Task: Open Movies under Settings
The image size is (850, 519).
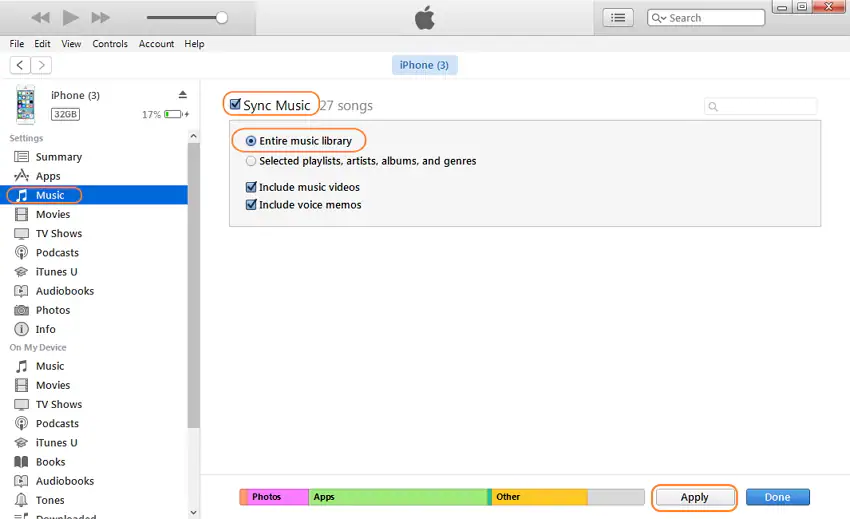Action: (x=94, y=214)
